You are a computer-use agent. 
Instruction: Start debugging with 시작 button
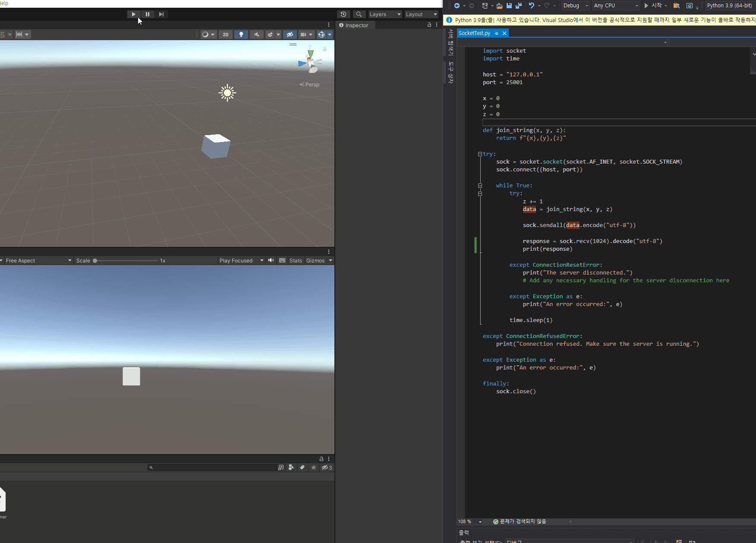[653, 6]
